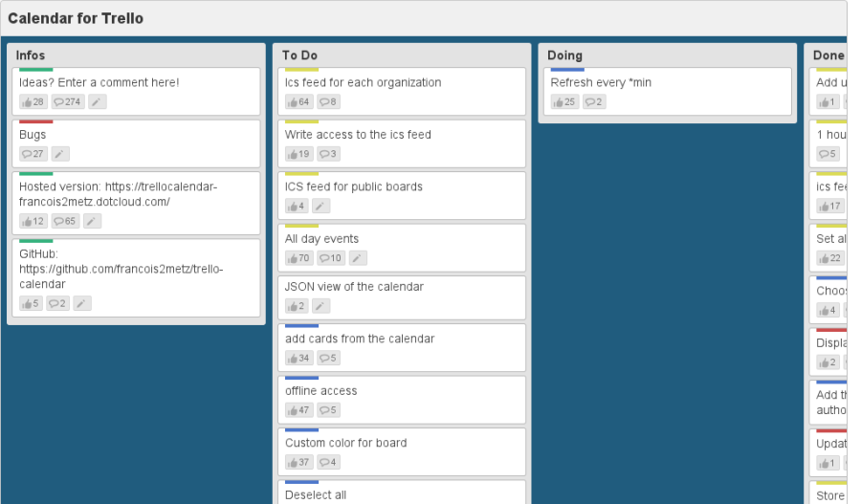This screenshot has height=504, width=861.
Task: Click the 17 votes badge in Done list
Action: click(x=830, y=207)
